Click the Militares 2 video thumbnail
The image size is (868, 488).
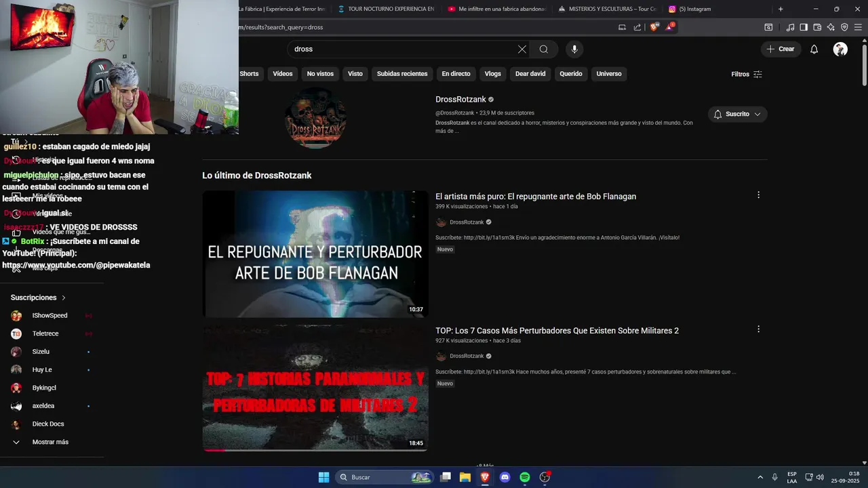click(x=315, y=388)
